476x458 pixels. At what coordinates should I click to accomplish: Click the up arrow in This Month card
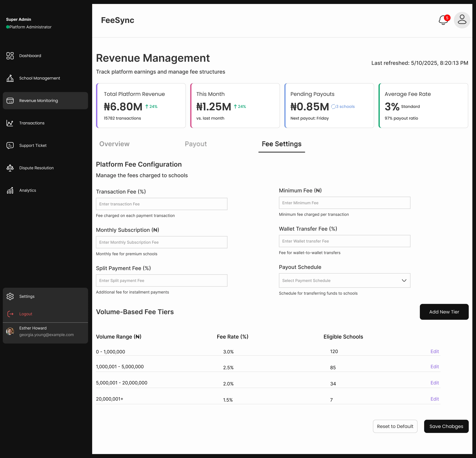[x=235, y=106]
